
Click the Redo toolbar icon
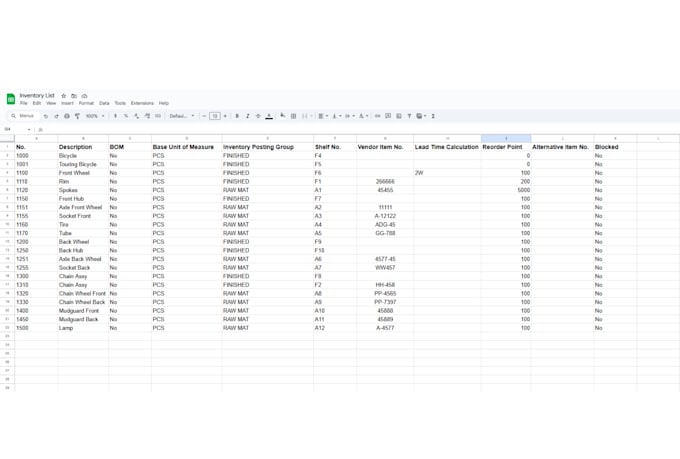pyautogui.click(x=56, y=116)
